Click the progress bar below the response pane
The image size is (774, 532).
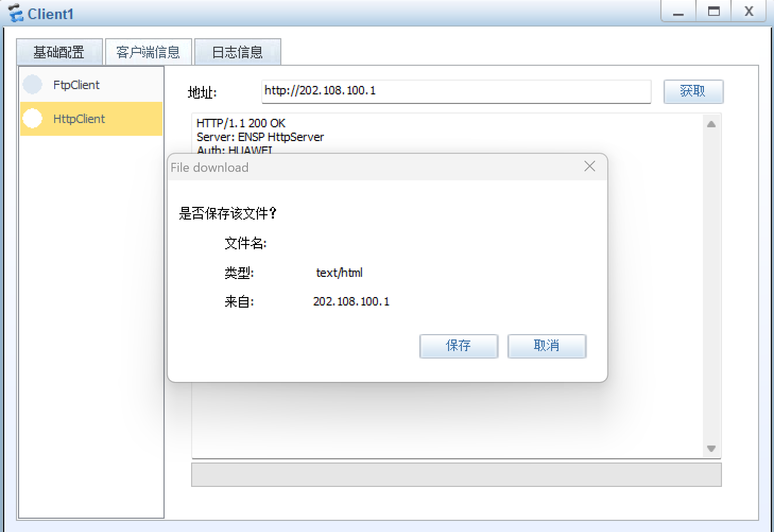pos(455,475)
